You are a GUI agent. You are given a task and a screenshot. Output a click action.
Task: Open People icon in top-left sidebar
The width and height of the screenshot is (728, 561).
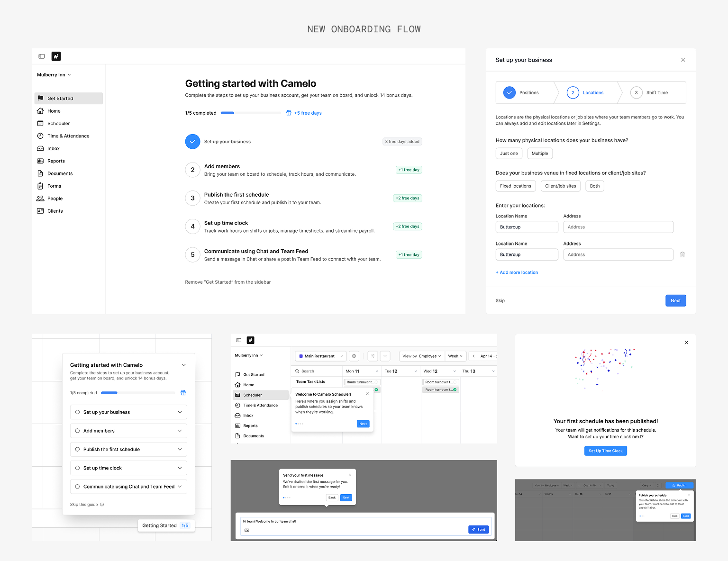point(40,199)
